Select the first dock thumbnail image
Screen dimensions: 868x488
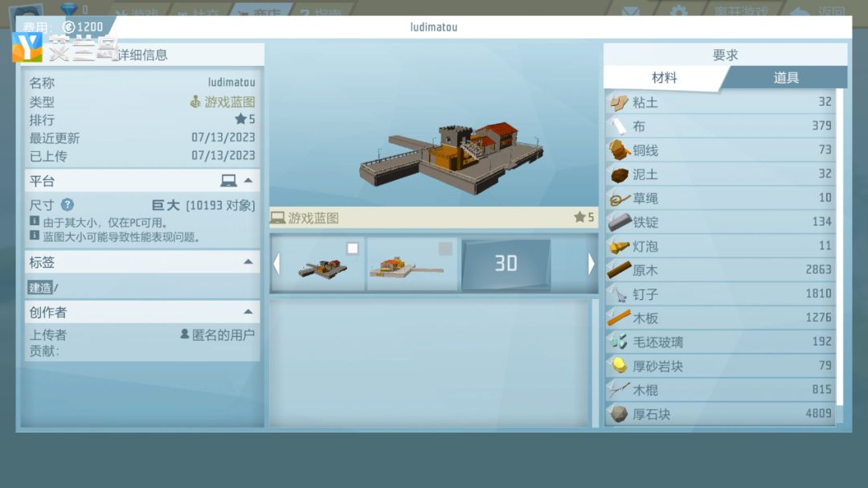(317, 264)
